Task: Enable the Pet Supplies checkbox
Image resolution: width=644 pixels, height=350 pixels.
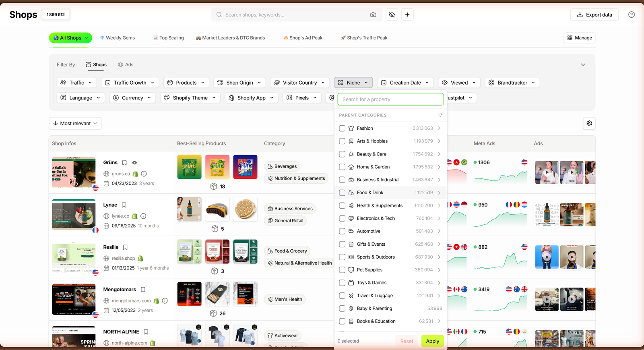Action: click(x=342, y=270)
